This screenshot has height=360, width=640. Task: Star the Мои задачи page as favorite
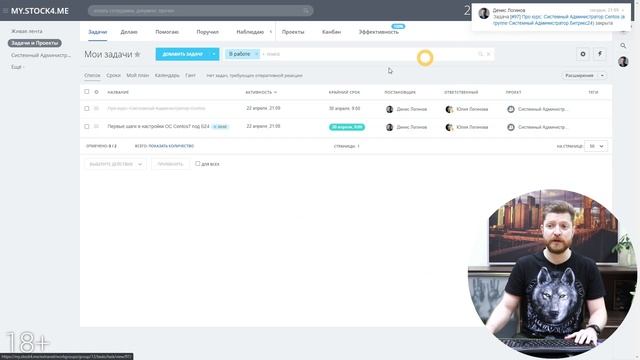(138, 54)
